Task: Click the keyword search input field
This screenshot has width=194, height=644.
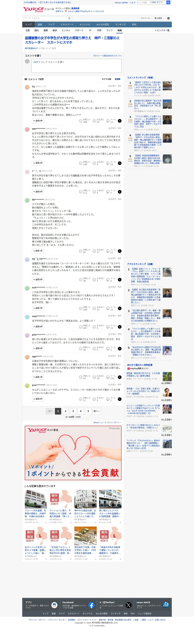Action: point(45,18)
